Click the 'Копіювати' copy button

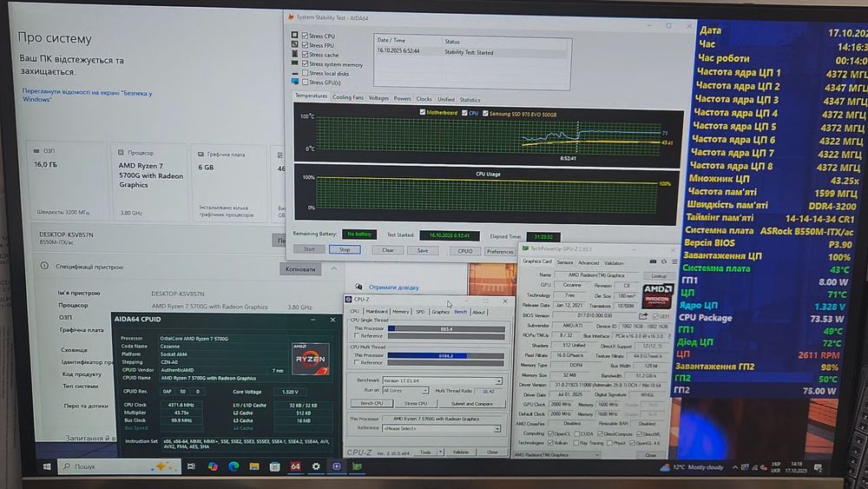click(x=300, y=269)
